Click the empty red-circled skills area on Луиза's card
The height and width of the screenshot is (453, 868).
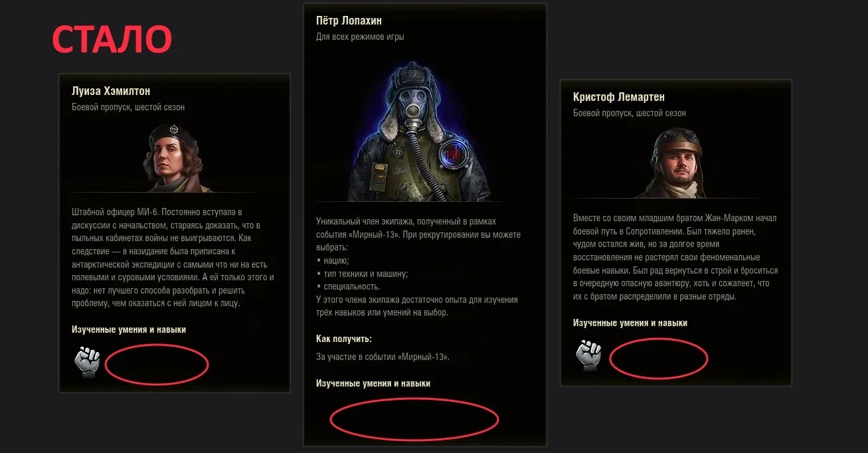(157, 364)
